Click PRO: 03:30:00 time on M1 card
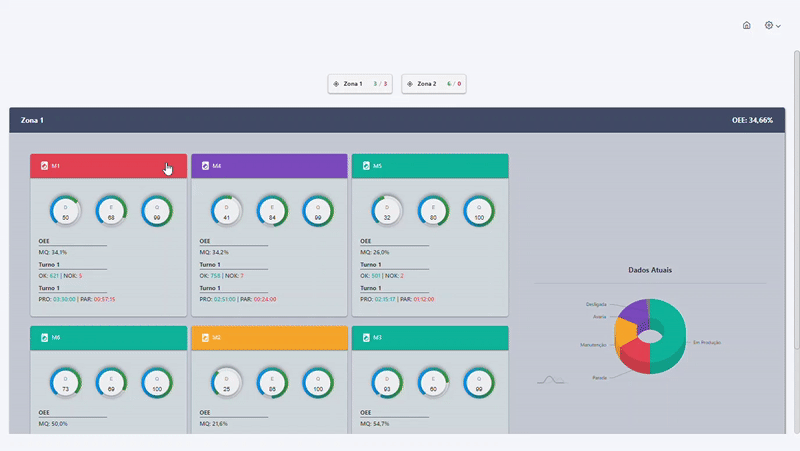The width and height of the screenshot is (800, 451). [x=57, y=299]
